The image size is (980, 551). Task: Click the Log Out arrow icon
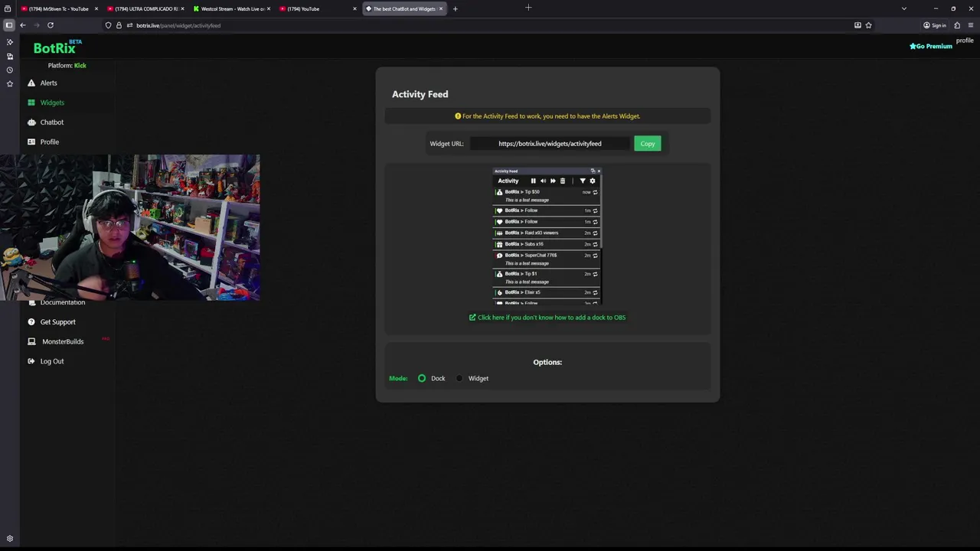31,361
